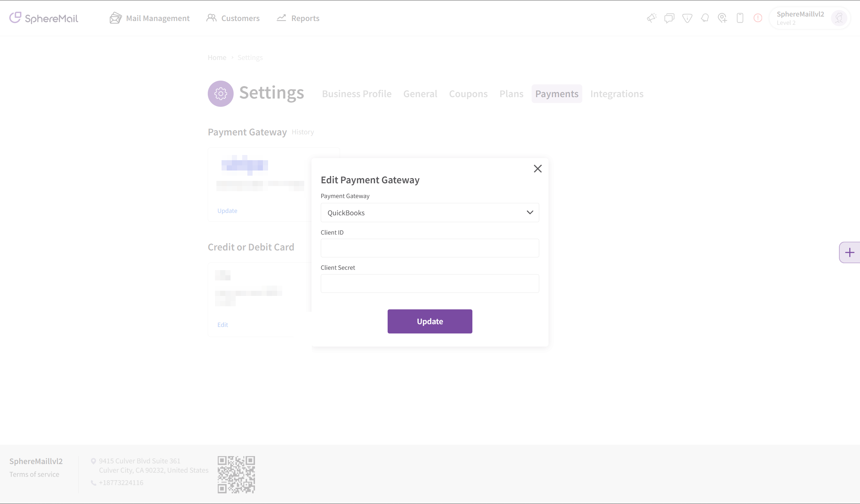Click the red alert exclamation icon
This screenshot has height=504, width=860.
[758, 18]
